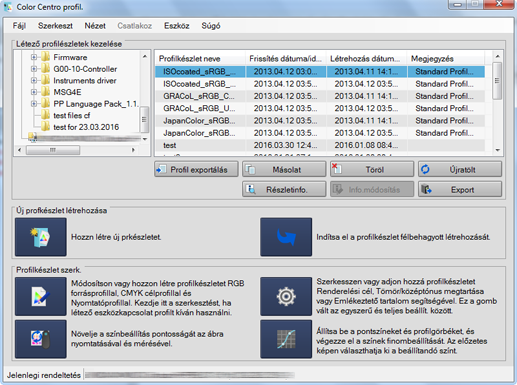Click the Profil exportálás button

(196, 169)
